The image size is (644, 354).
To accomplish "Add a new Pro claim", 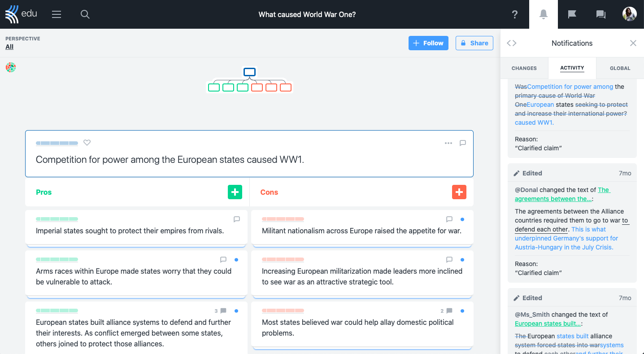I will (x=235, y=192).
